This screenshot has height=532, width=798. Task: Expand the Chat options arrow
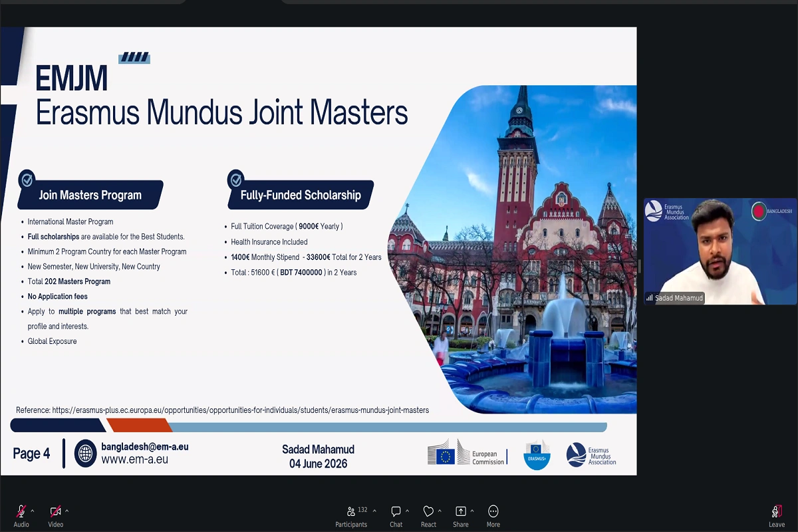click(407, 511)
